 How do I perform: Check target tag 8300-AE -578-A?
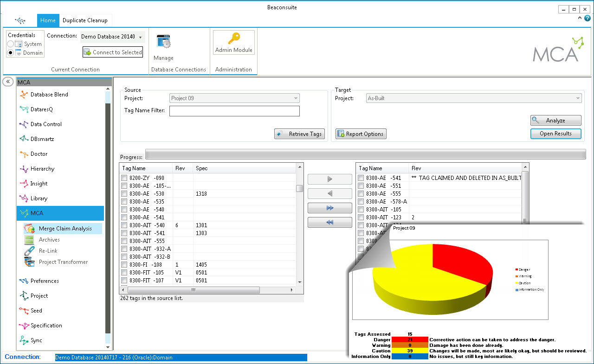tap(361, 202)
